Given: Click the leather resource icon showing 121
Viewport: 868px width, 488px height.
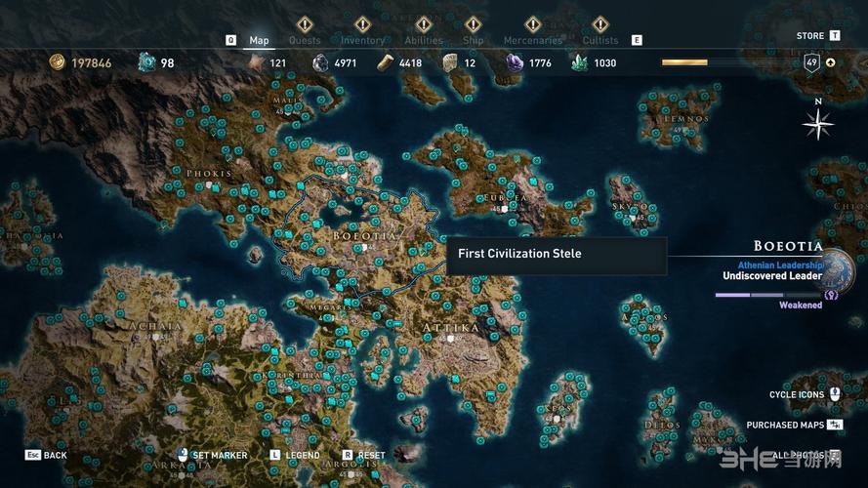Looking at the screenshot, I should click(256, 62).
